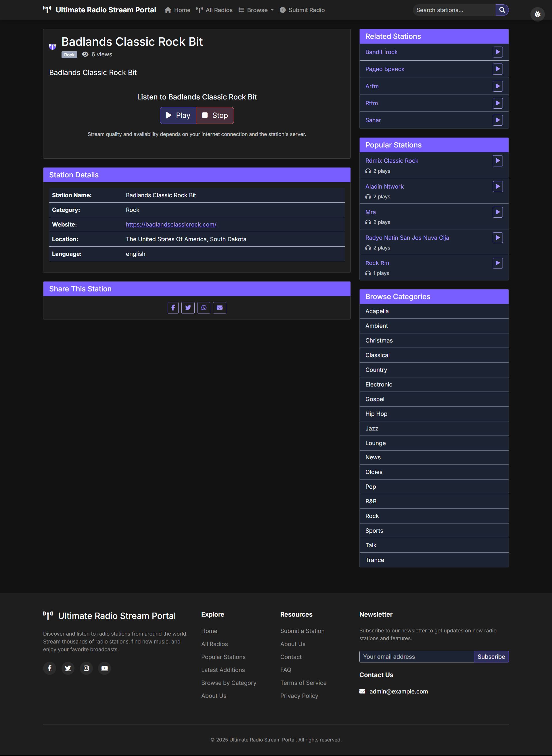Start the Badlands stream with Play
This screenshot has height=756, width=552.
pos(178,116)
